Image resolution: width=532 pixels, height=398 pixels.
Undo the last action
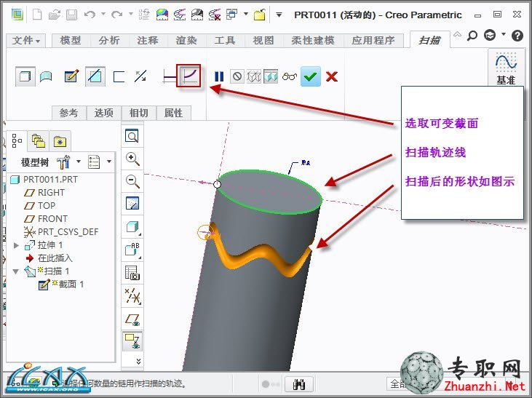point(90,15)
